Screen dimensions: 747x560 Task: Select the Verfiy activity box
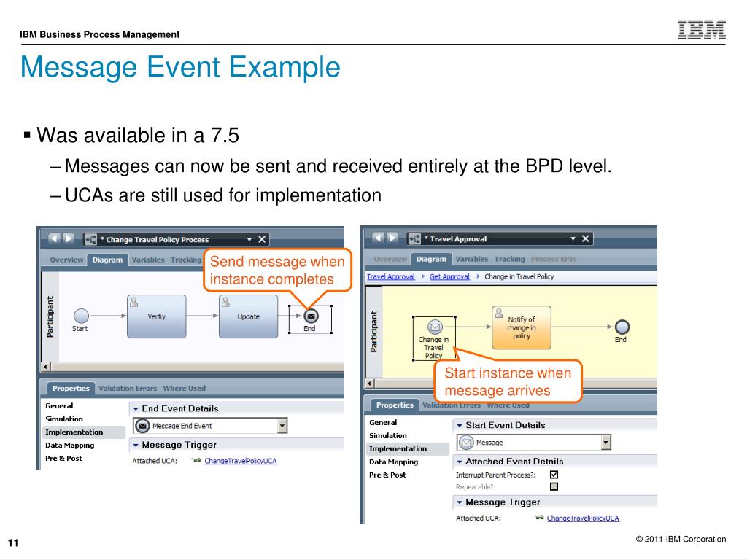(156, 316)
